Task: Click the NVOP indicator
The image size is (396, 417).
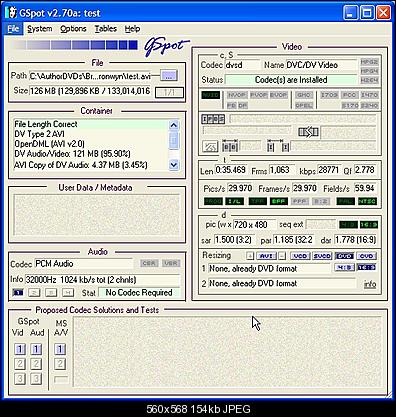Action: click(237, 95)
